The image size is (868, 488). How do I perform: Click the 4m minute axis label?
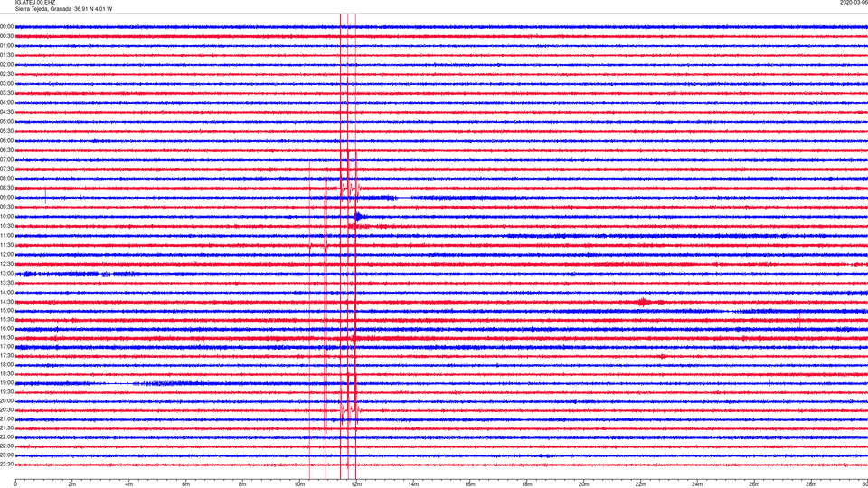click(129, 484)
